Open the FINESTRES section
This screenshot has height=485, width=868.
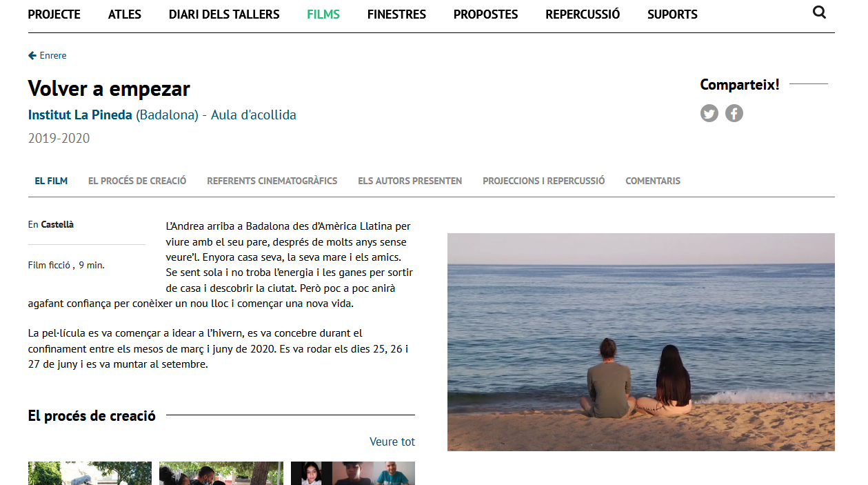pos(396,14)
